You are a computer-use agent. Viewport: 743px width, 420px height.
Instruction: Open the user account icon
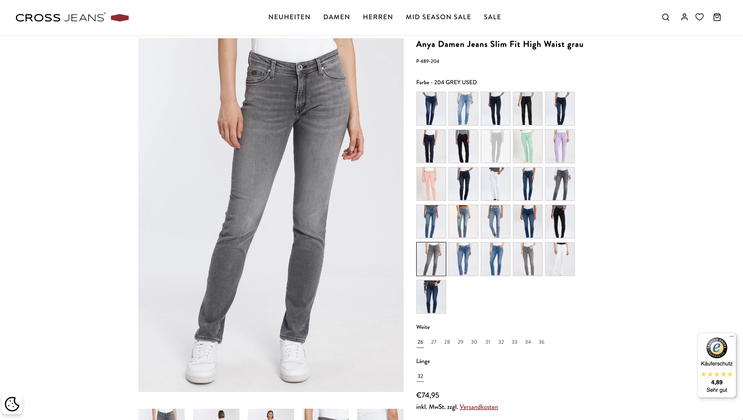coord(684,17)
